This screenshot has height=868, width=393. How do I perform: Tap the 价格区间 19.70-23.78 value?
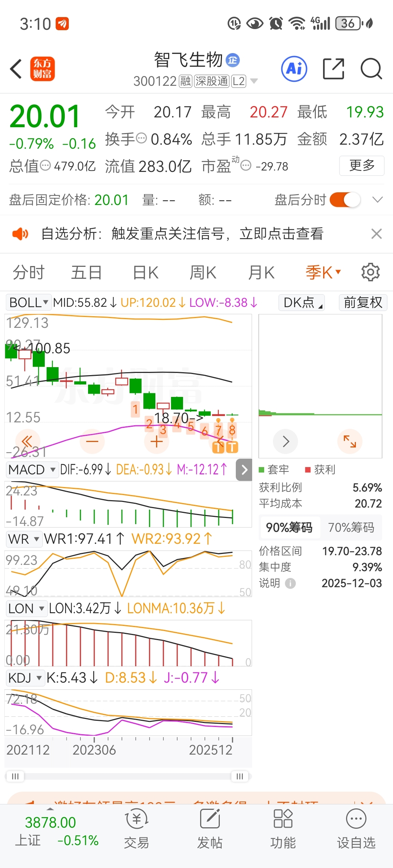352,551
